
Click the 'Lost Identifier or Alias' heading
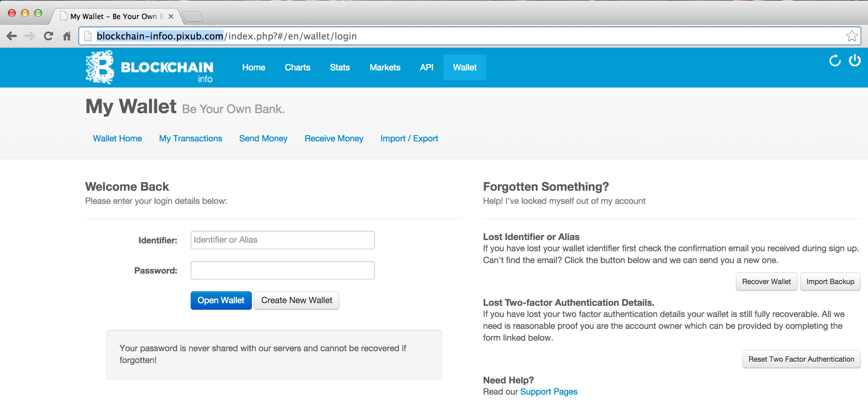coord(531,237)
